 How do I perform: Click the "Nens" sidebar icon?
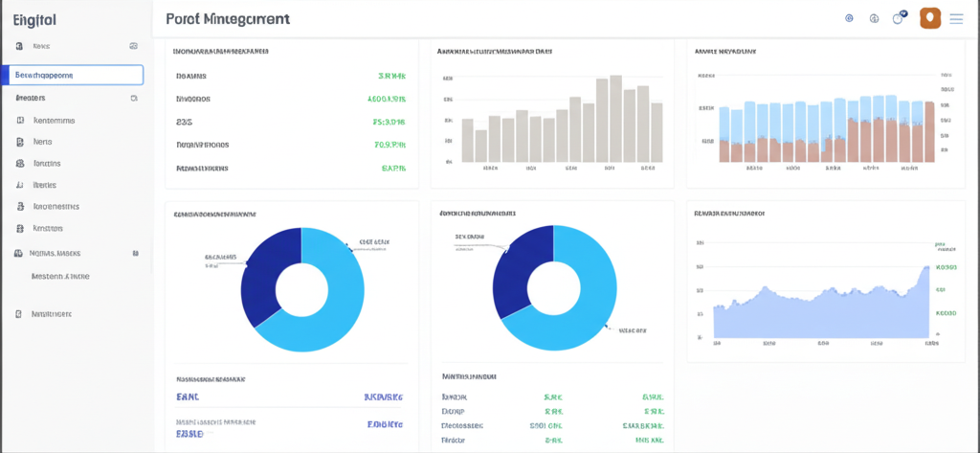coord(20,142)
